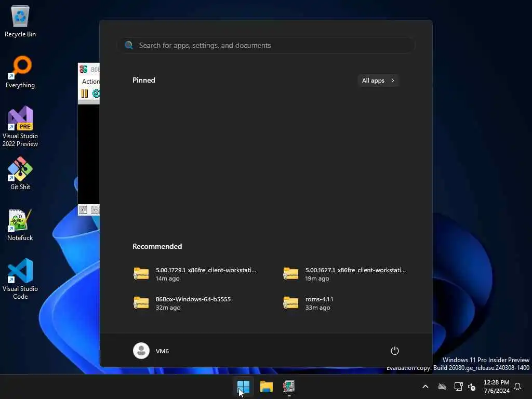Open recommended 86Box-Windows-64-b5555 archive
Image resolution: width=532 pixels, height=399 pixels.
pyautogui.click(x=182, y=303)
